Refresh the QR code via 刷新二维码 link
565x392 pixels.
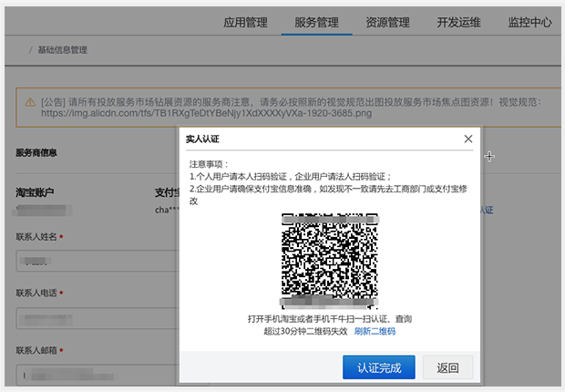coord(375,331)
